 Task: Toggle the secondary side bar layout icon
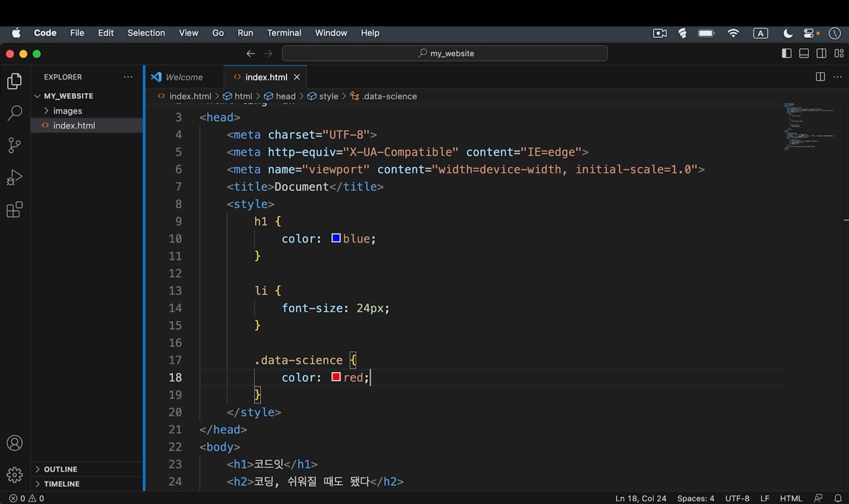click(822, 53)
